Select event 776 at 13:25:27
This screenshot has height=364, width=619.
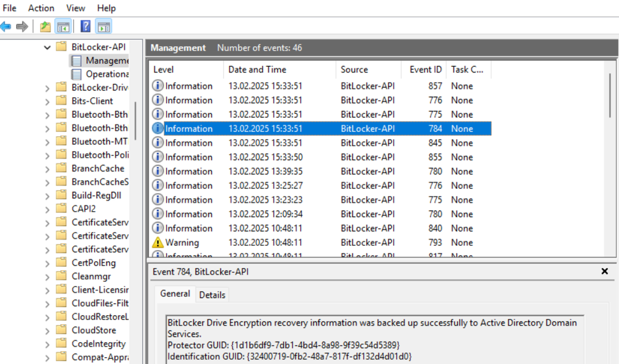[x=321, y=185]
